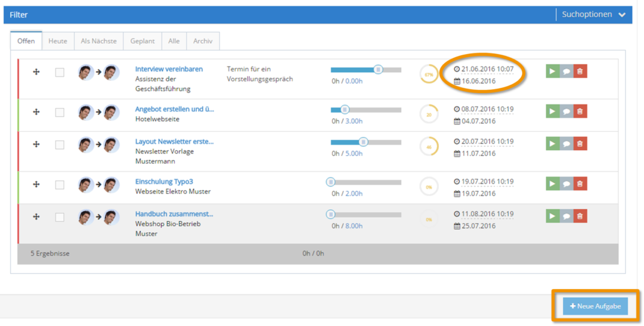Tick checkbox for Angebot erstellen
The width and height of the screenshot is (644, 326).
click(x=60, y=112)
